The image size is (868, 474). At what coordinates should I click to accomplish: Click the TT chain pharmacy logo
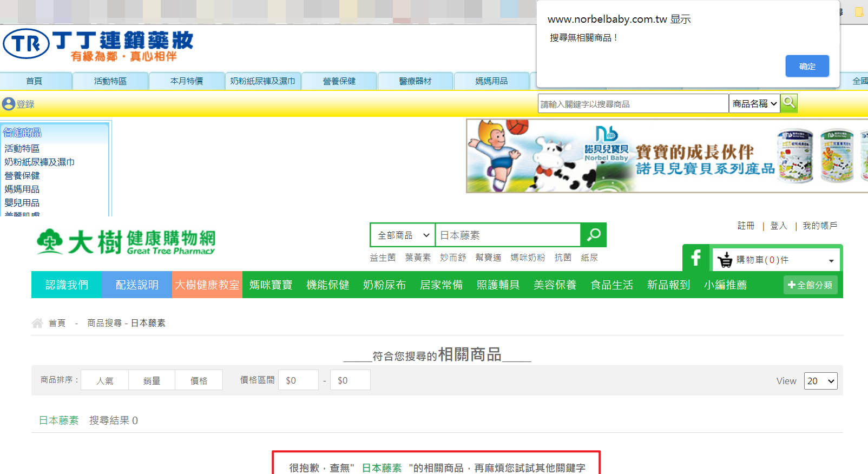(98, 44)
